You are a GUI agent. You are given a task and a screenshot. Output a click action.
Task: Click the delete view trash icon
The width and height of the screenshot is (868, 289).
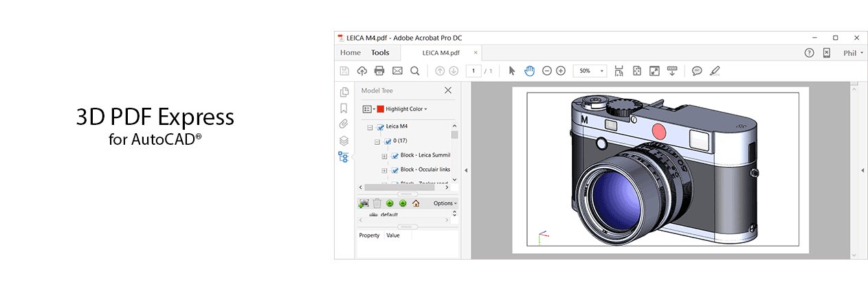(x=377, y=203)
